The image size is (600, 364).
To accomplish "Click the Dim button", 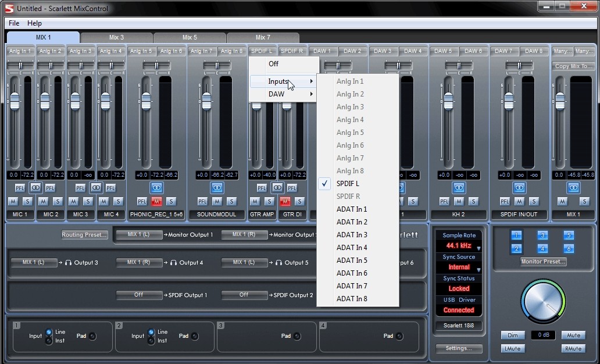I will point(513,336).
